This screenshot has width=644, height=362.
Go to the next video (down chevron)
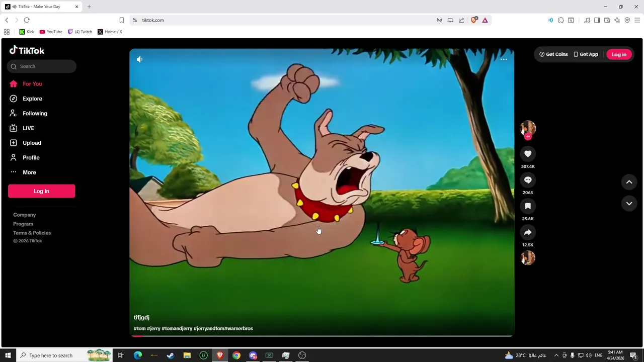pos(629,204)
